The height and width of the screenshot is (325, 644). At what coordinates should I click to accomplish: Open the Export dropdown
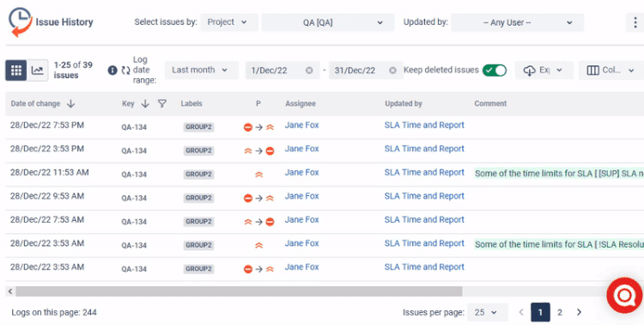click(544, 71)
